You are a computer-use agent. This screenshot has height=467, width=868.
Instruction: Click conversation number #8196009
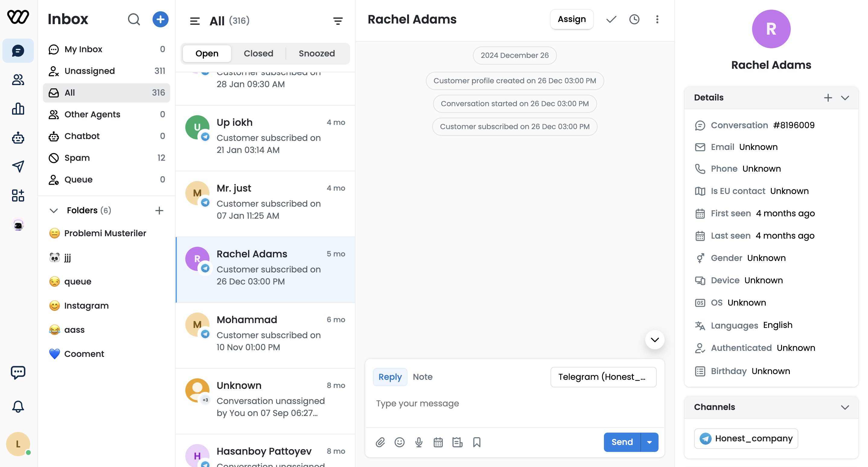[x=793, y=125]
